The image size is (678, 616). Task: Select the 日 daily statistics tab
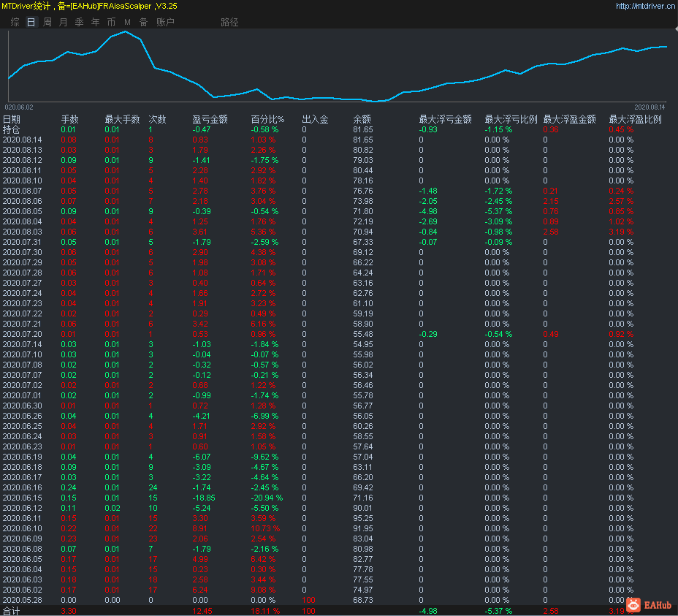pos(31,23)
